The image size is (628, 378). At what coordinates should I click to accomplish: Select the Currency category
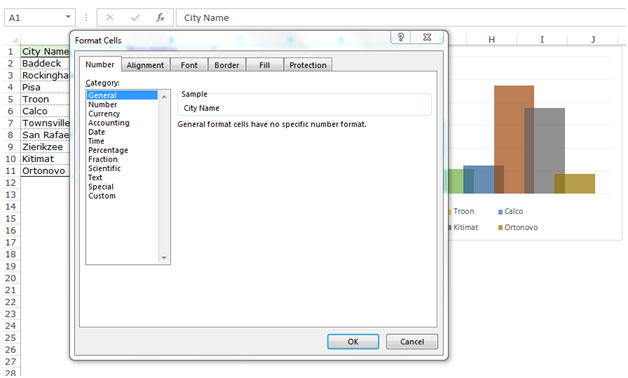tap(104, 114)
